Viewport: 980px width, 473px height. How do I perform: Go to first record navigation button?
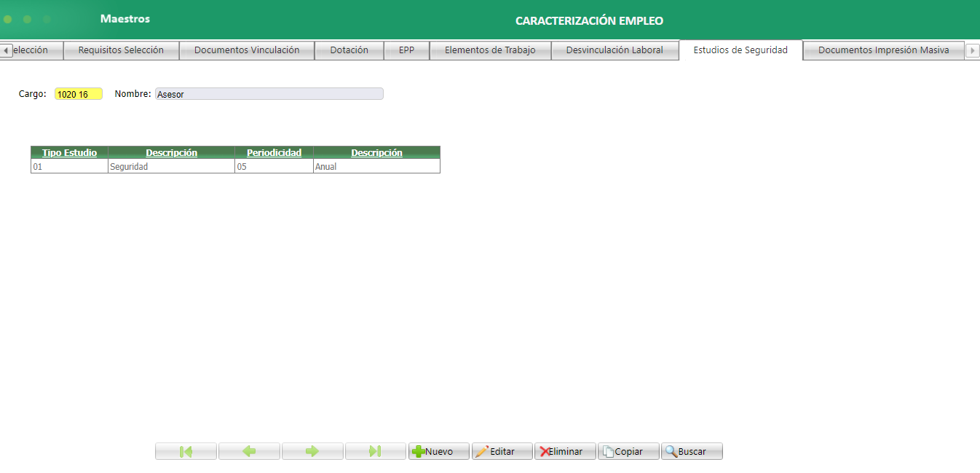coord(186,451)
